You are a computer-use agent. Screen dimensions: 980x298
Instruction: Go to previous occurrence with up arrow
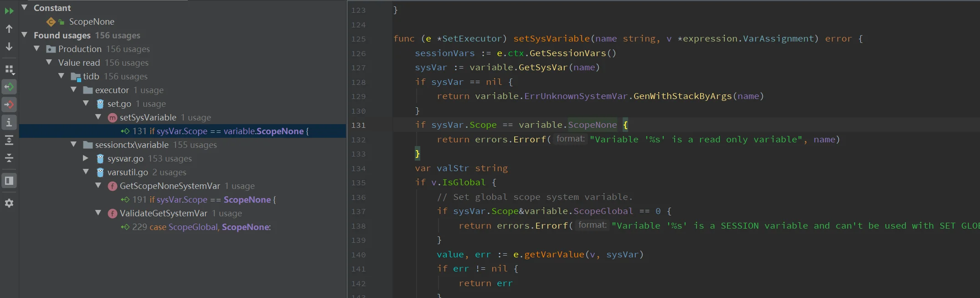pos(9,29)
